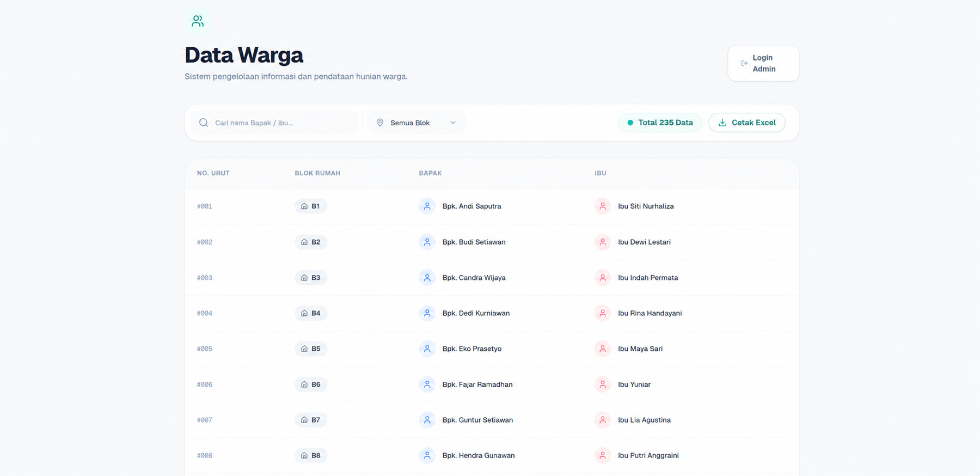Click the download icon in Cetak Excel
This screenshot has height=476, width=980.
pos(722,123)
